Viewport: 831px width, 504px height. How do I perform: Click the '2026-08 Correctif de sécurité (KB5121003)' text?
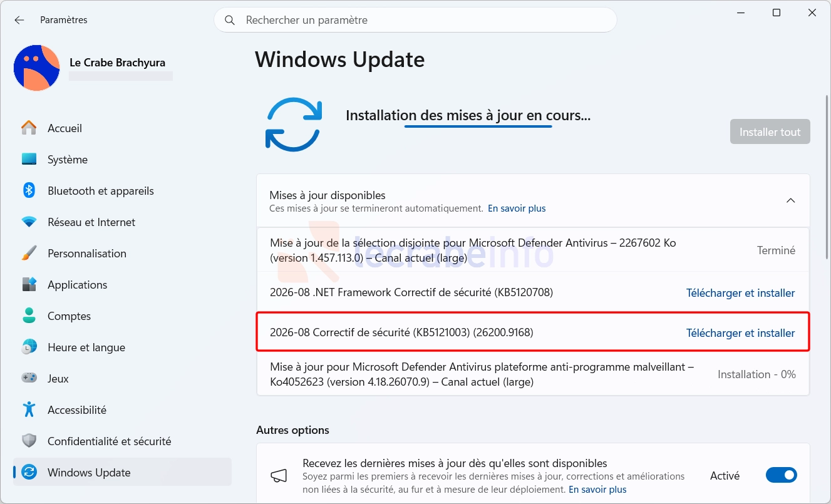tap(401, 332)
